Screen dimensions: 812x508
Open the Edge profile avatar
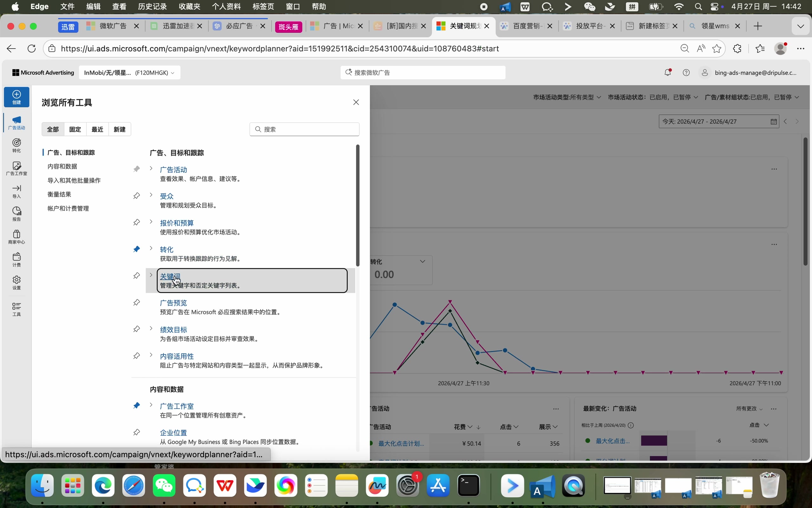pyautogui.click(x=781, y=48)
